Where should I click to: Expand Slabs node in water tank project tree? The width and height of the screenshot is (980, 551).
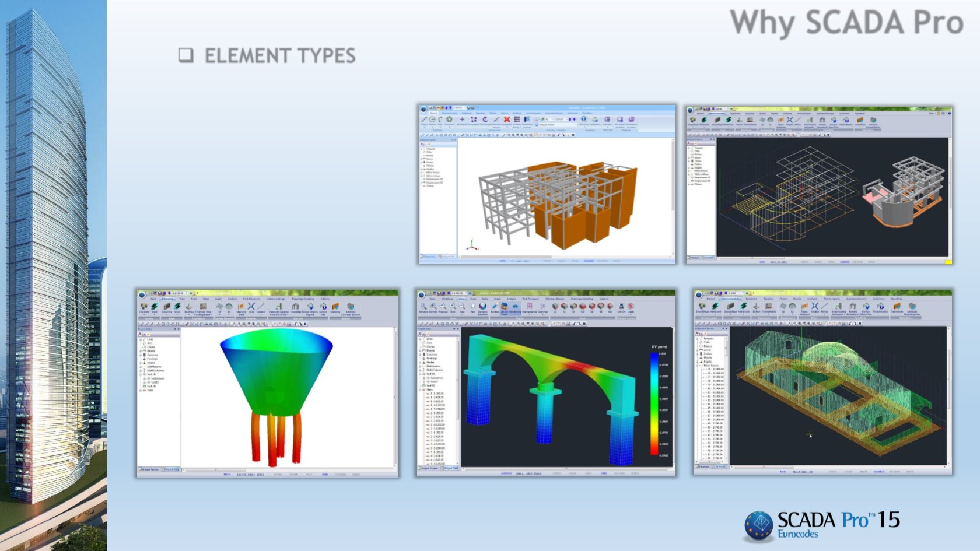(x=141, y=390)
